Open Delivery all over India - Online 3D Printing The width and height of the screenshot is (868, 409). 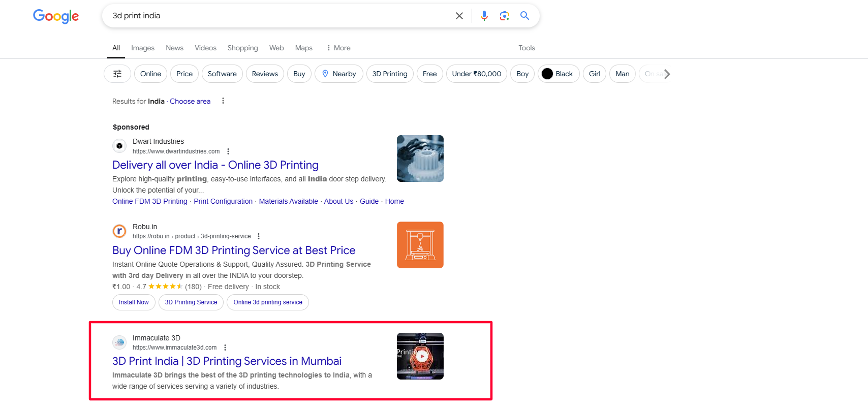click(215, 165)
